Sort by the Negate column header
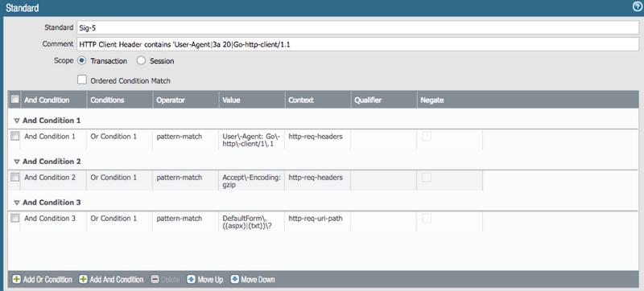 [450, 100]
